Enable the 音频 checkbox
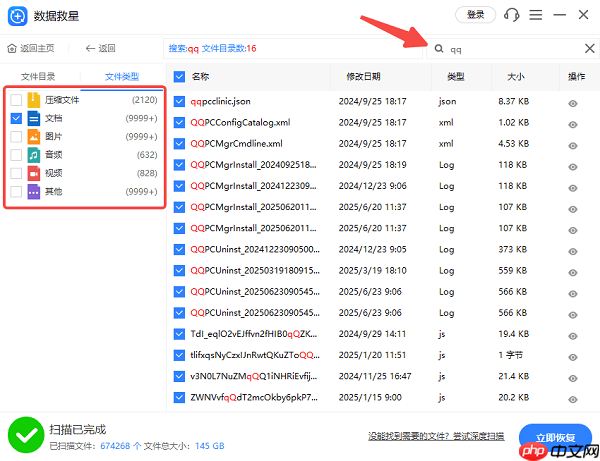 coord(16,155)
